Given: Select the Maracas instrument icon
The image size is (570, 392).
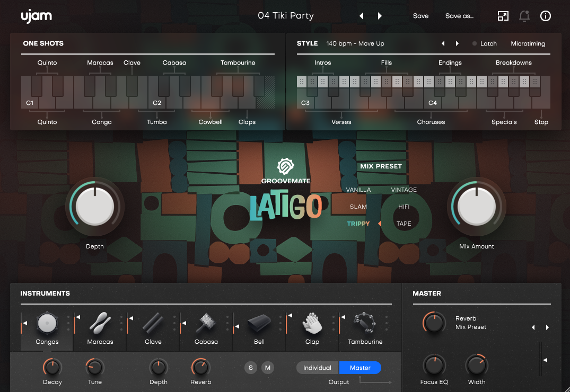Looking at the screenshot, I should [x=100, y=322].
